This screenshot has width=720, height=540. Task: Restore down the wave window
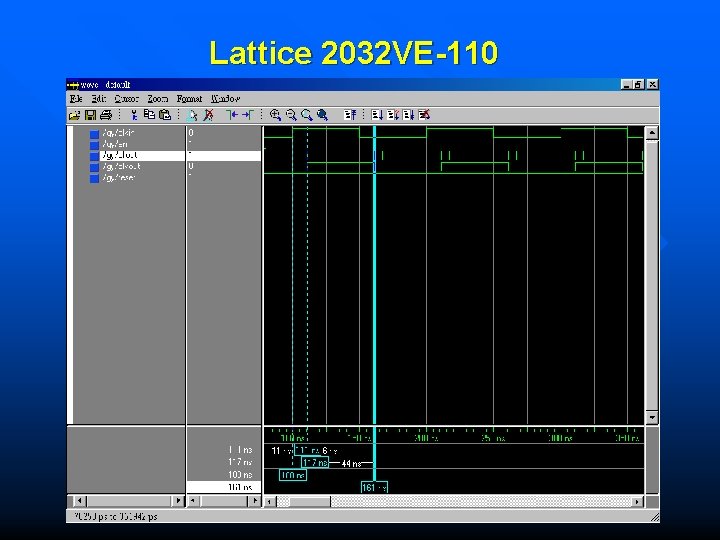click(x=638, y=84)
